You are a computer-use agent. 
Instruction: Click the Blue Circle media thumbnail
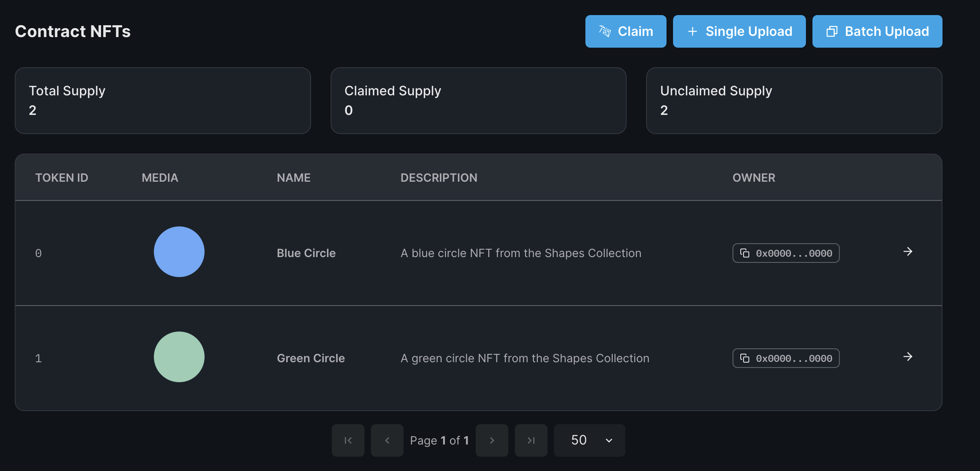[179, 252]
